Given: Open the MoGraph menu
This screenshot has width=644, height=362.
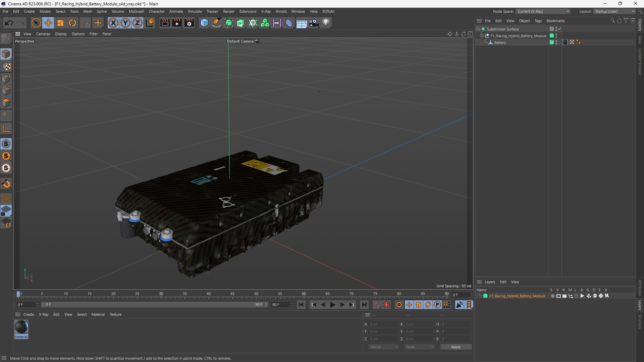Looking at the screenshot, I should pyautogui.click(x=136, y=11).
